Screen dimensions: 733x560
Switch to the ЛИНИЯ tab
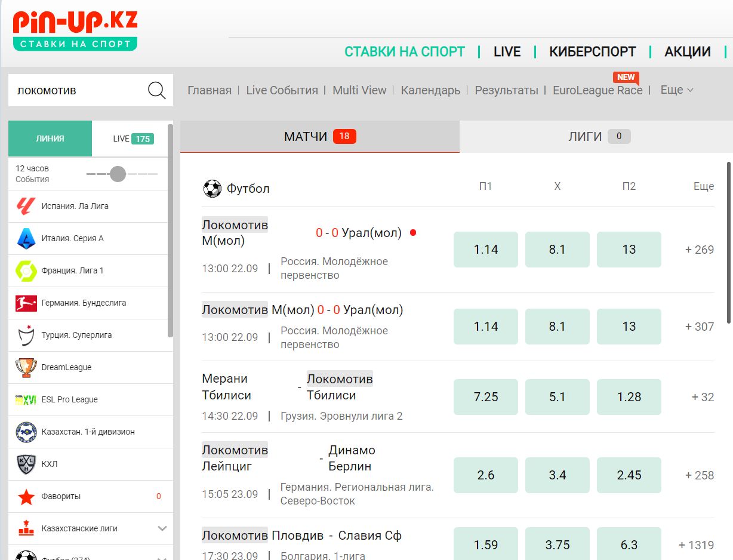pyautogui.click(x=50, y=139)
